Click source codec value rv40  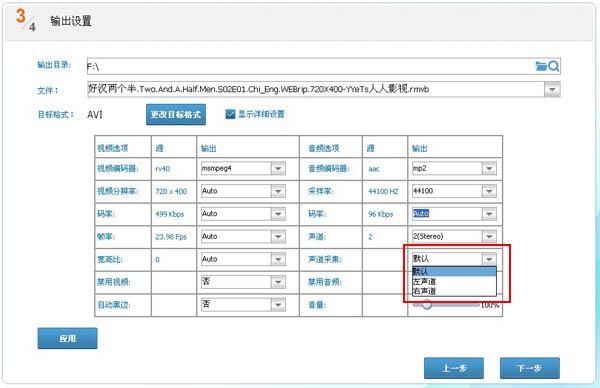[163, 169]
